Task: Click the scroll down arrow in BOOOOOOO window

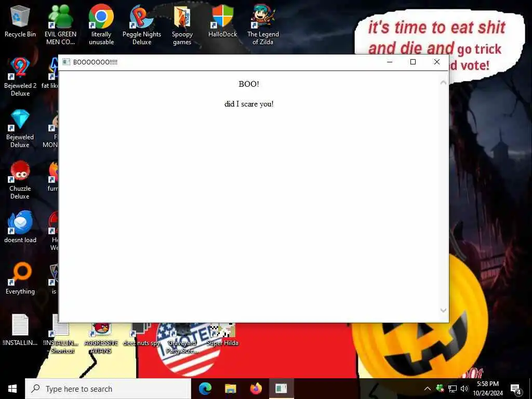Action: point(443,311)
